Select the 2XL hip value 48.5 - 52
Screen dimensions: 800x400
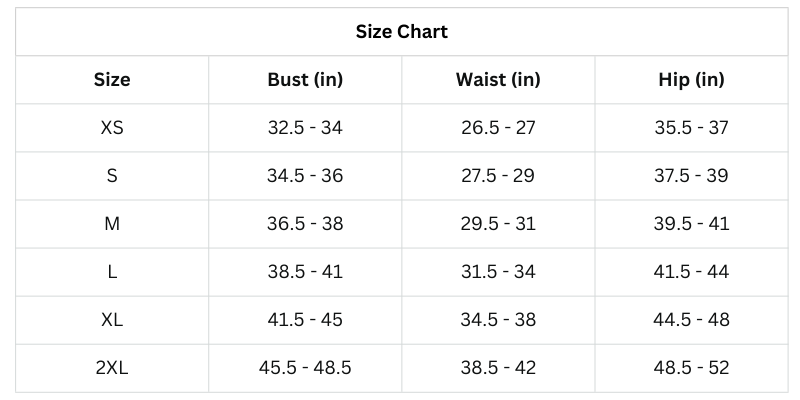click(x=692, y=367)
